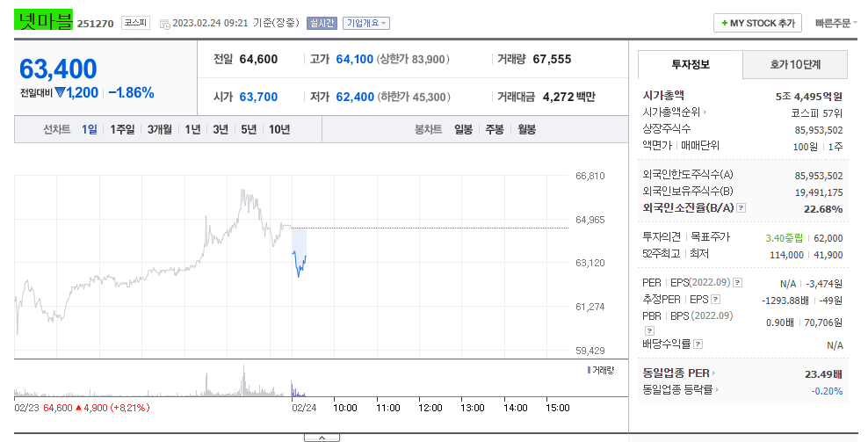The height and width of the screenshot is (442, 868).
Task: Click the 동일업종 PER value 23.49배
Action: tap(824, 374)
